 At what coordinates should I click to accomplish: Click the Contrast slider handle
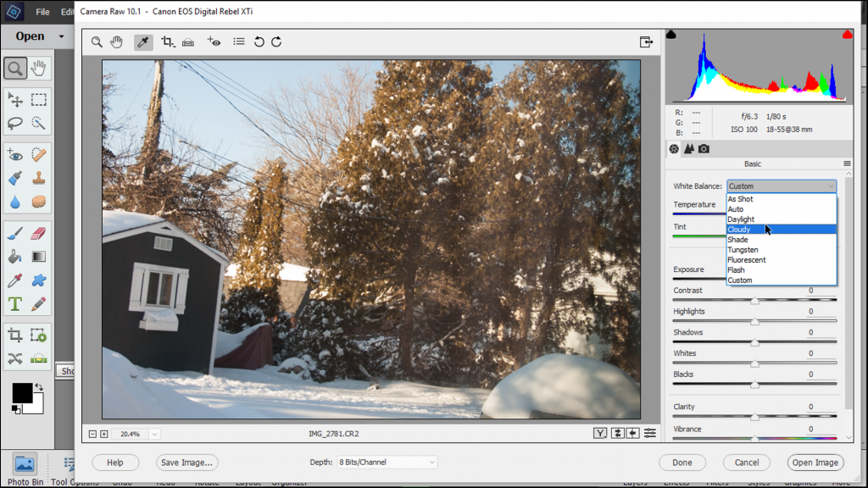(754, 301)
